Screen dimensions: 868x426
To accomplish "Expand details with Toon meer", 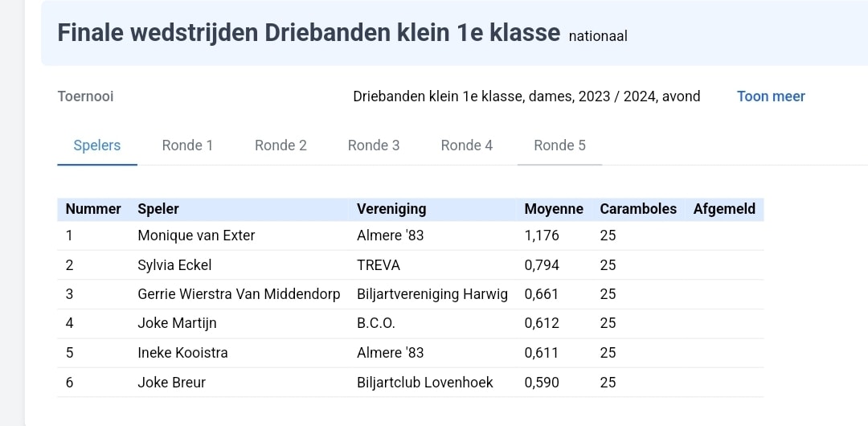I will [x=771, y=96].
